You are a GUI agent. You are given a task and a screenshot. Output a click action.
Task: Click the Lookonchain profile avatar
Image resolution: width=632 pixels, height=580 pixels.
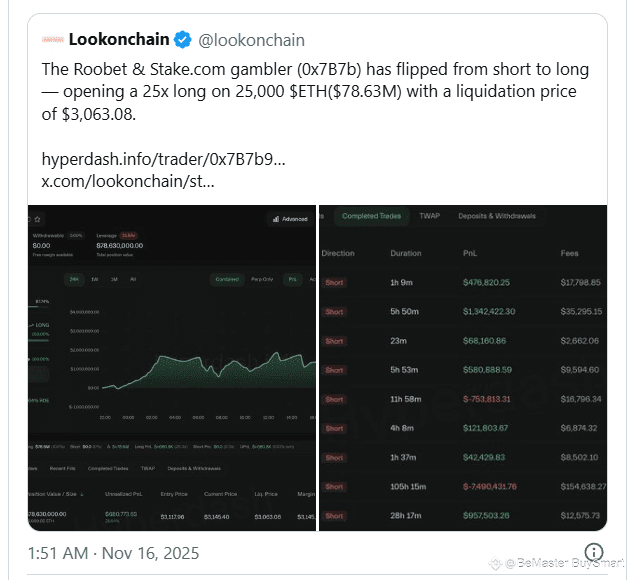tap(53, 40)
